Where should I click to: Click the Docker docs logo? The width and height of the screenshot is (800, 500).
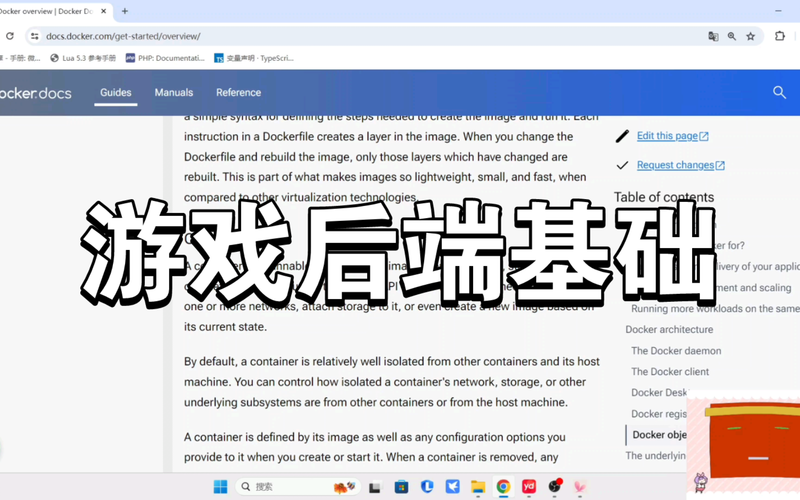(36, 93)
